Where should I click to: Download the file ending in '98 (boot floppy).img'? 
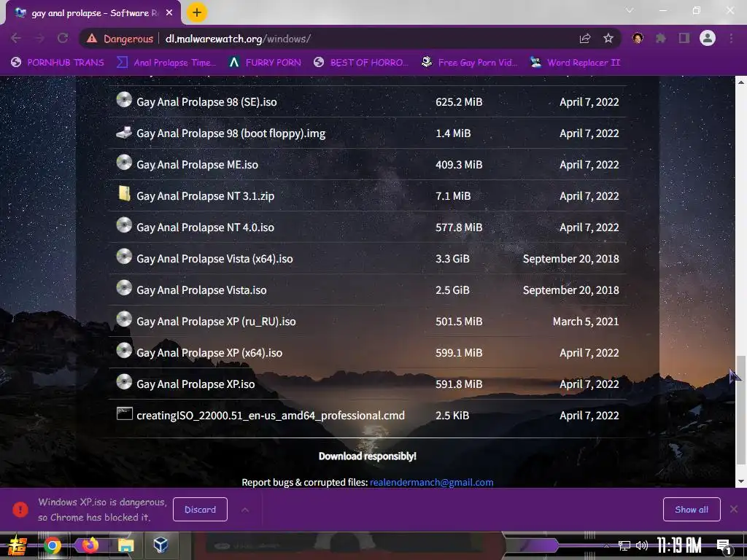click(x=231, y=133)
